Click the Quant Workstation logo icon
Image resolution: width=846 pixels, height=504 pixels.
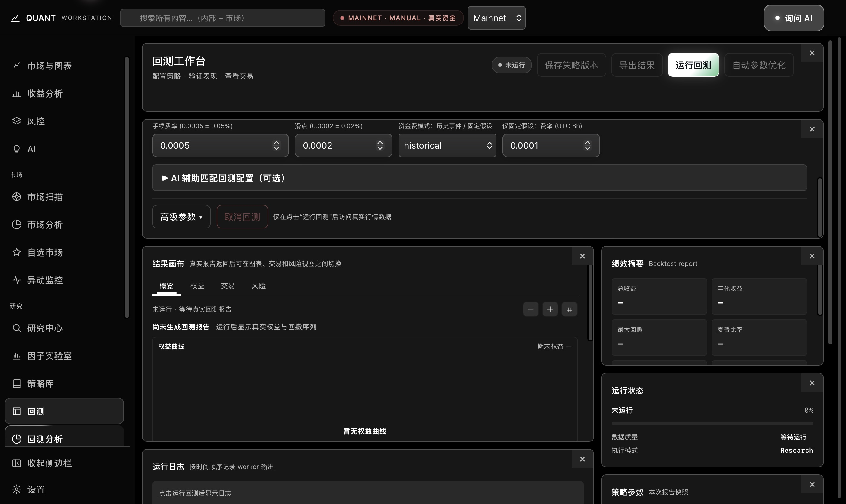pyautogui.click(x=15, y=18)
